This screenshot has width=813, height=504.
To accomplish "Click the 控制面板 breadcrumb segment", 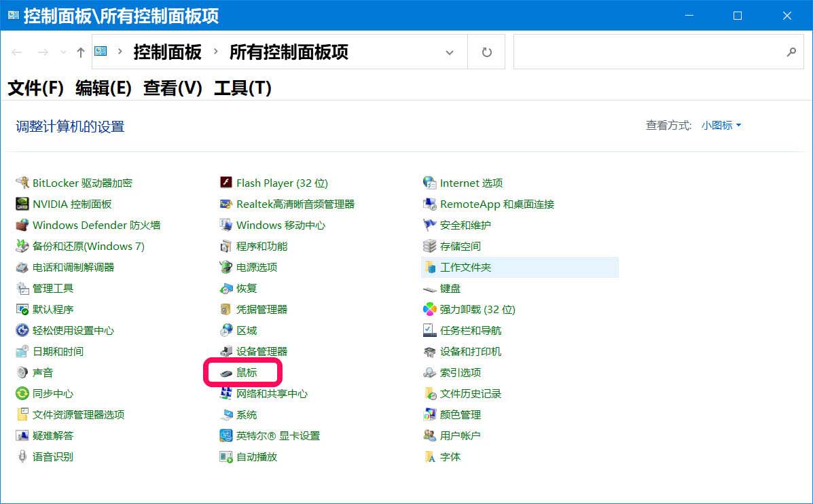I will tap(168, 52).
